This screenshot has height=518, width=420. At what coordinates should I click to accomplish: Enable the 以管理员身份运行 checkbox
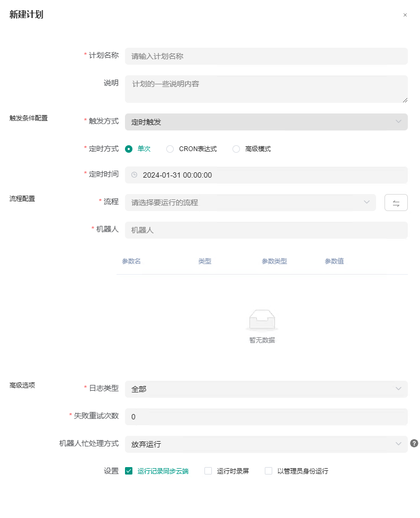point(269,471)
